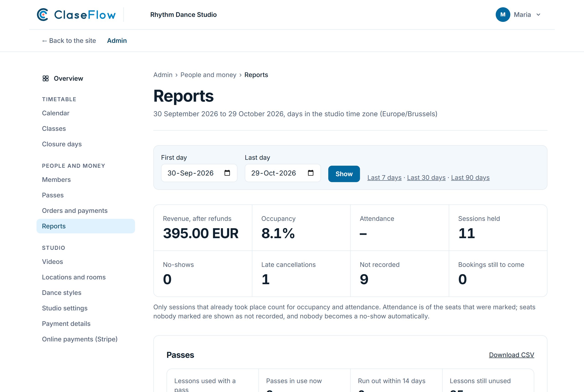584x392 pixels.
Task: Open Locations and rooms
Action: click(74, 277)
